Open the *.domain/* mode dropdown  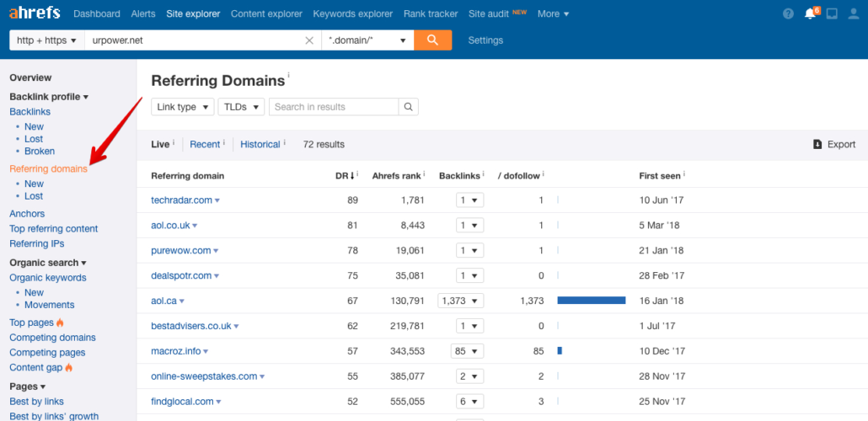[x=367, y=40]
